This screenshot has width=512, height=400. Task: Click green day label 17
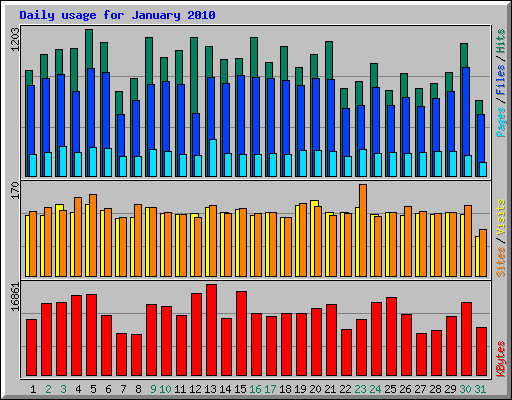click(x=270, y=389)
